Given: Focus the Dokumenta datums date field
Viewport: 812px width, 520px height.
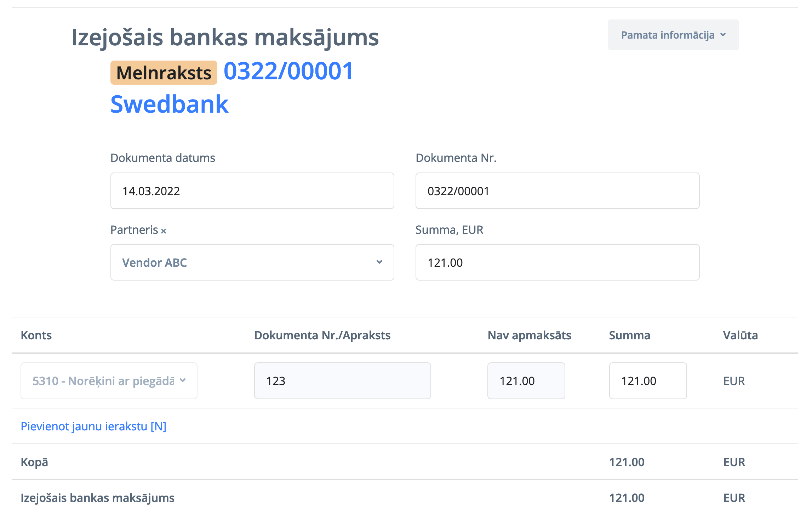Looking at the screenshot, I should pos(252,191).
